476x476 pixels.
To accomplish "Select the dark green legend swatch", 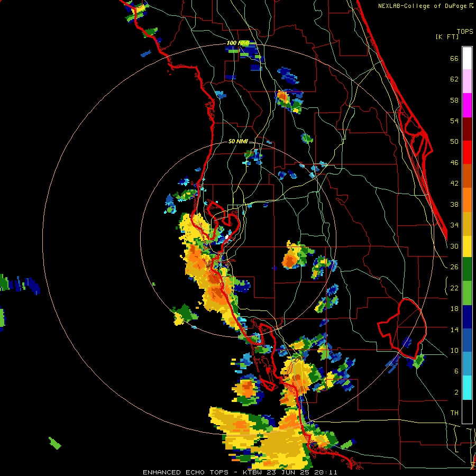I will [x=467, y=269].
